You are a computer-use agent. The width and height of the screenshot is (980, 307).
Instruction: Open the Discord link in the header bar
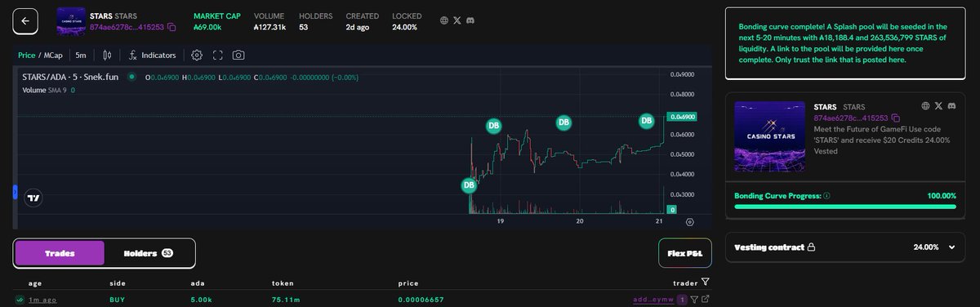click(x=471, y=21)
